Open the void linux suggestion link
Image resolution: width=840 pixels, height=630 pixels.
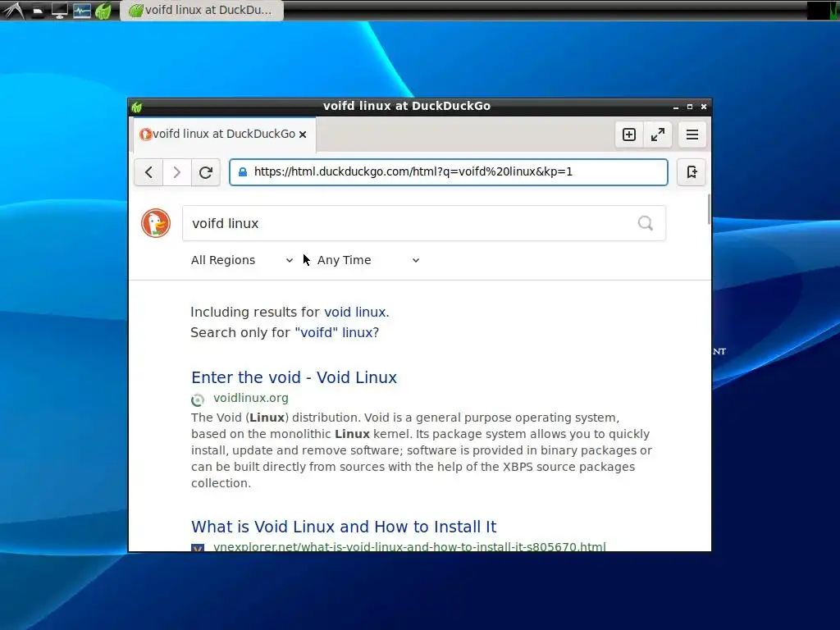point(355,313)
